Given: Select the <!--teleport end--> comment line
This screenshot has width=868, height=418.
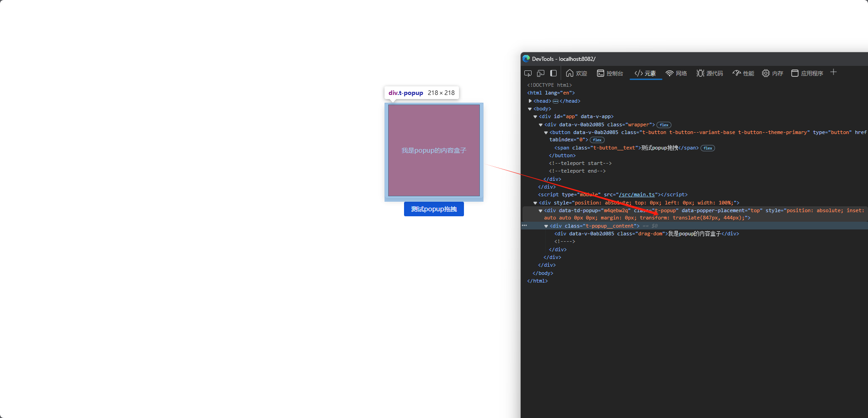Looking at the screenshot, I should click(577, 171).
